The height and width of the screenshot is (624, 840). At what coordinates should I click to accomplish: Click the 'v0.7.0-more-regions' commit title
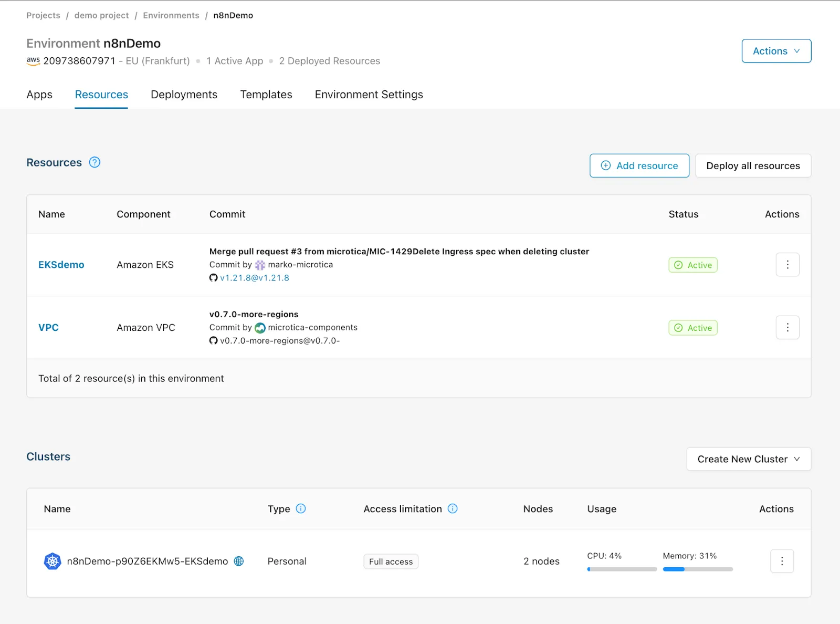[254, 314]
